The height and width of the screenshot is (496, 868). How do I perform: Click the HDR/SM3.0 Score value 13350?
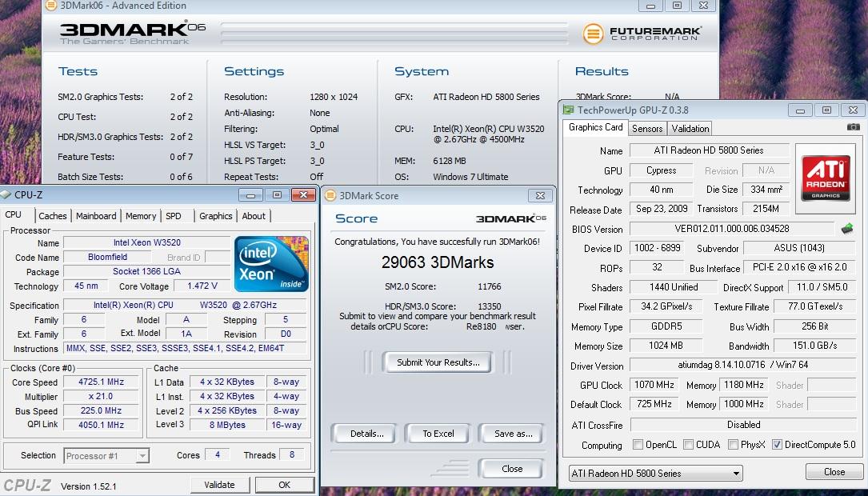point(490,306)
